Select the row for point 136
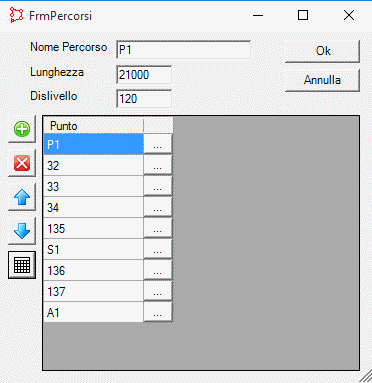This screenshot has height=383, width=372. click(93, 270)
